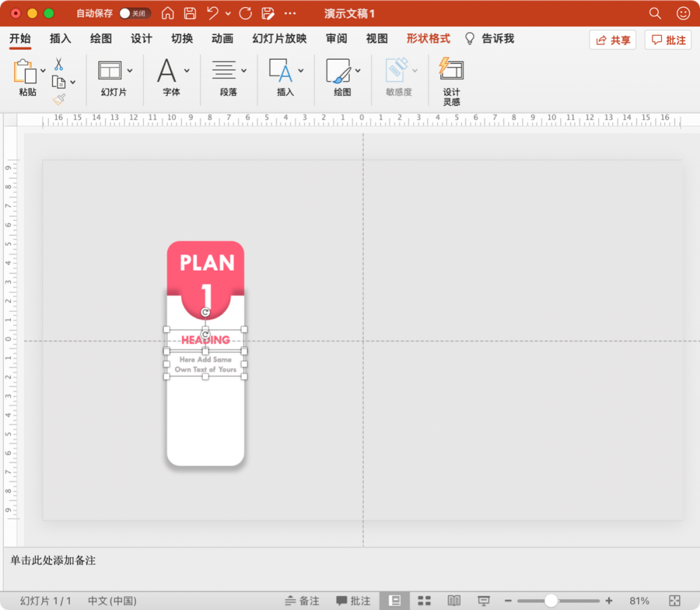Open the 视图 ribbon tab
700x610 pixels.
coord(377,39)
